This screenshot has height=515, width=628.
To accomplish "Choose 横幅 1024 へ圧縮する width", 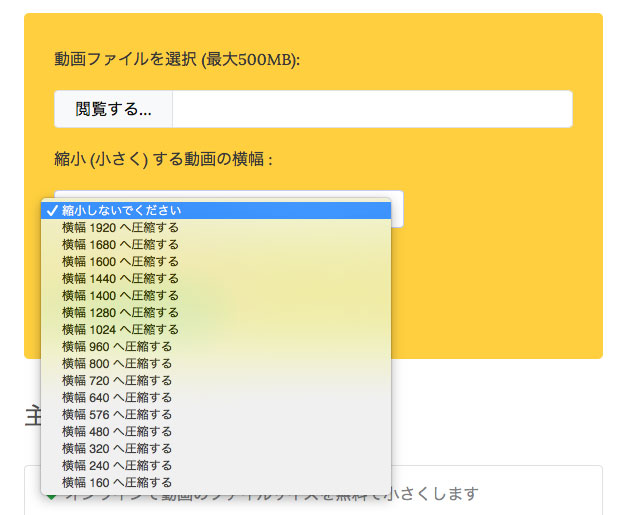I will pyautogui.click(x=120, y=329).
